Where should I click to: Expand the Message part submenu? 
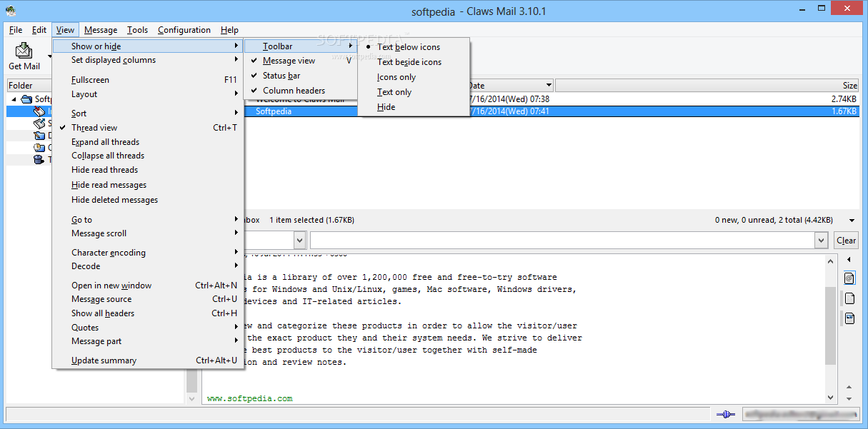149,341
